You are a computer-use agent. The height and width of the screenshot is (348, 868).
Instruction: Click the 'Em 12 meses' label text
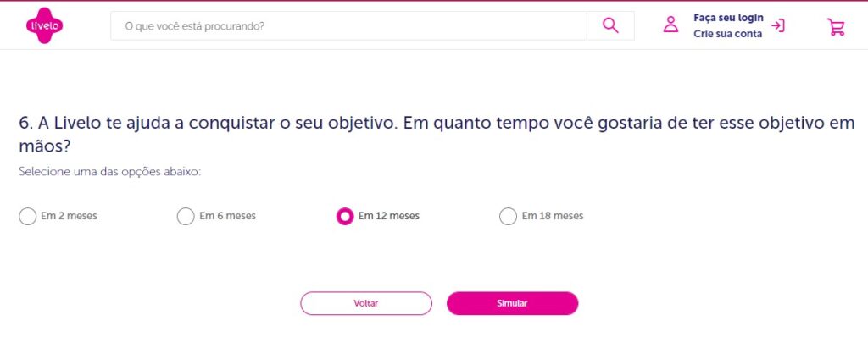click(388, 216)
